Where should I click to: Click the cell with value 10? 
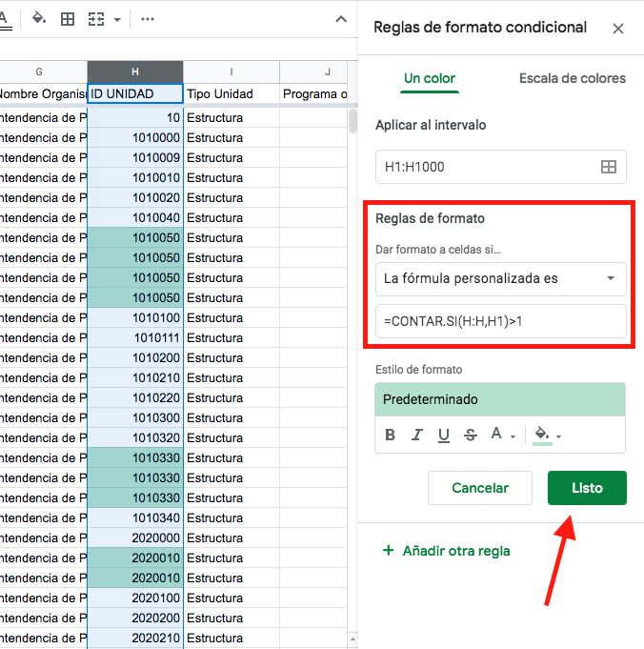[135, 117]
